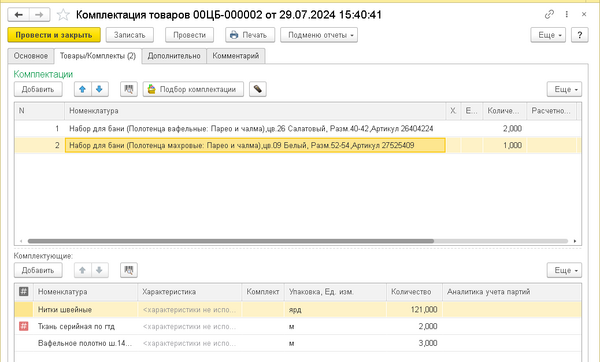Screen dimensions: 600x362
Task: Click quantity 3,000 for Вафельное полотно
Action: (414, 343)
